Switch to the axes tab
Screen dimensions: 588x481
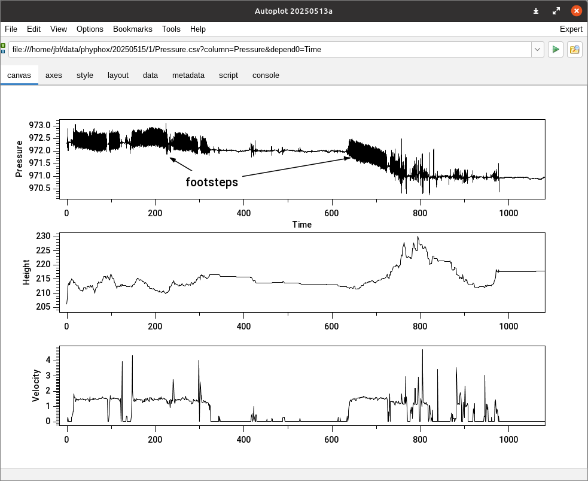pyautogui.click(x=54, y=75)
